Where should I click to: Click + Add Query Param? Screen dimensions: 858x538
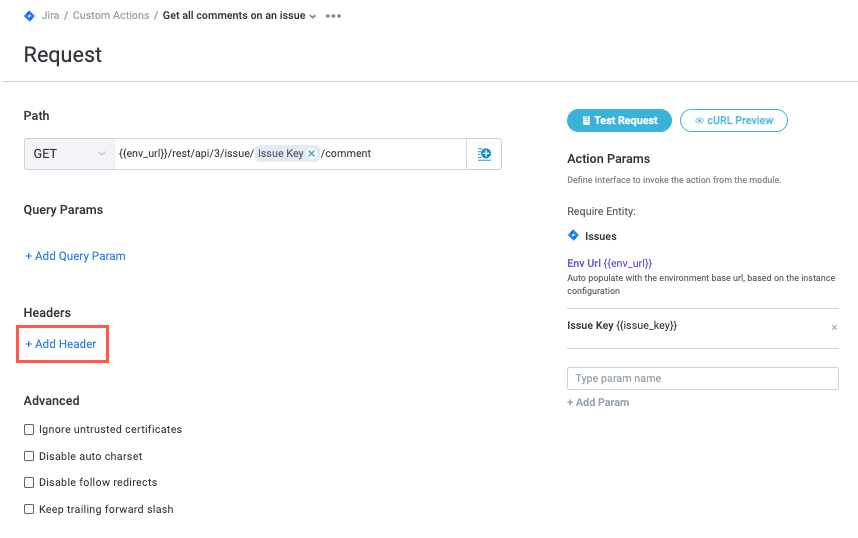(76, 256)
